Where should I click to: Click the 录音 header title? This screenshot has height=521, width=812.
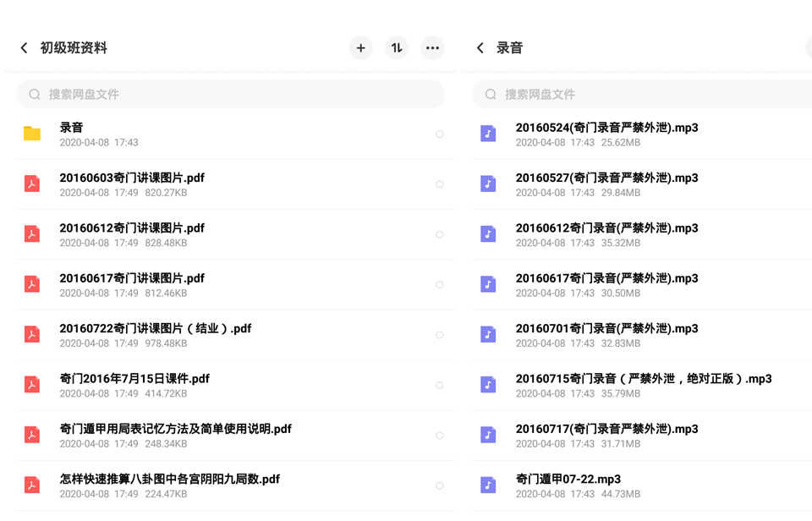(509, 47)
